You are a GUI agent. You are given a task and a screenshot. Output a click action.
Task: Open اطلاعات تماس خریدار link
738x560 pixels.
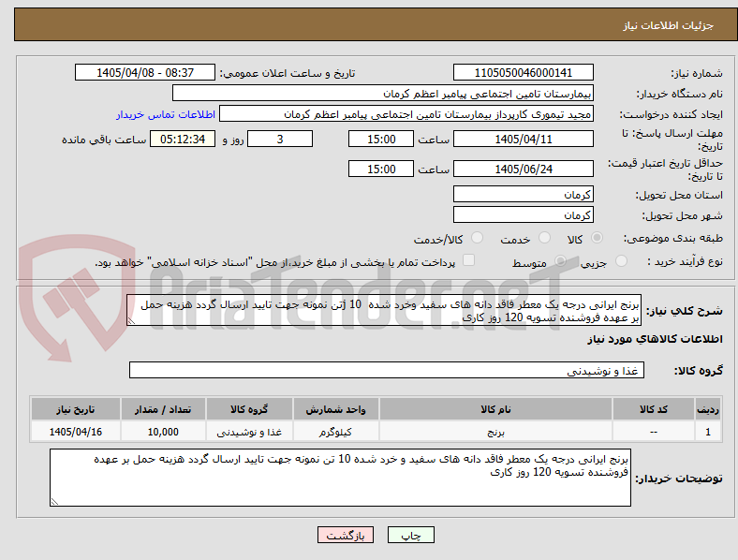point(166,114)
